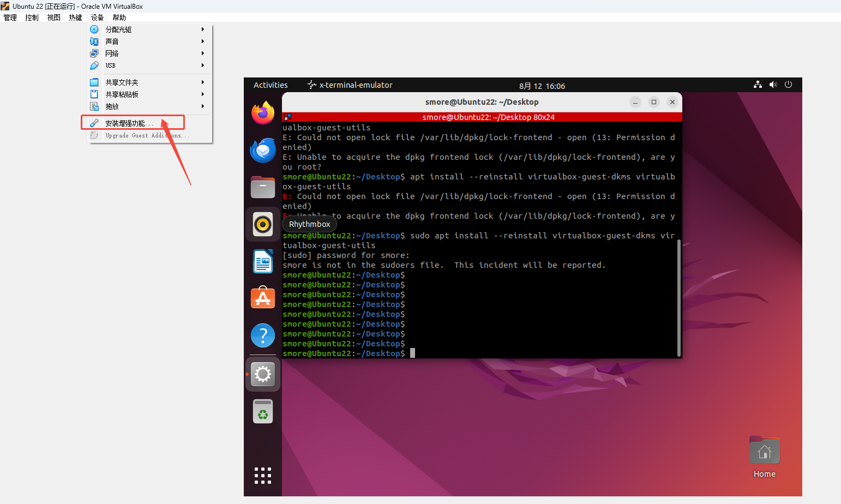Viewport: 841px width, 504px height.
Task: Open the Files manager dock icon
Action: [x=263, y=187]
